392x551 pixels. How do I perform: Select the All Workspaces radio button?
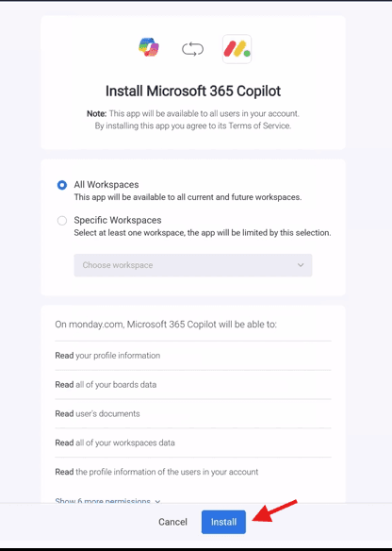tap(62, 185)
